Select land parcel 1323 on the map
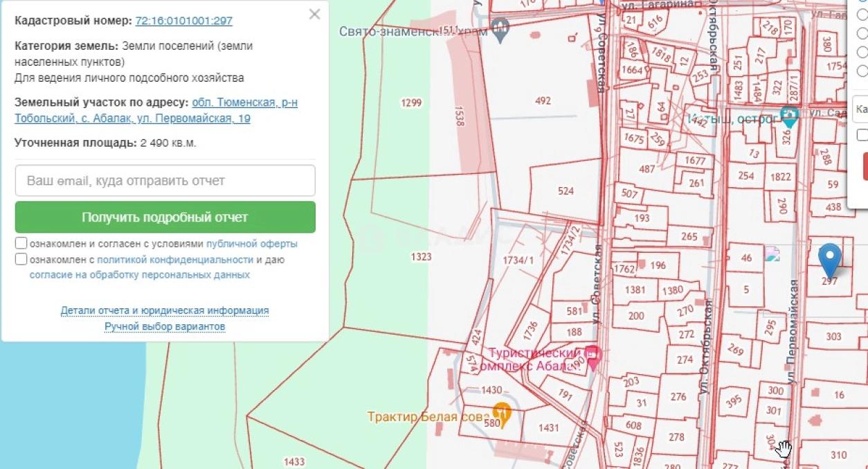The width and height of the screenshot is (868, 469). [x=421, y=257]
